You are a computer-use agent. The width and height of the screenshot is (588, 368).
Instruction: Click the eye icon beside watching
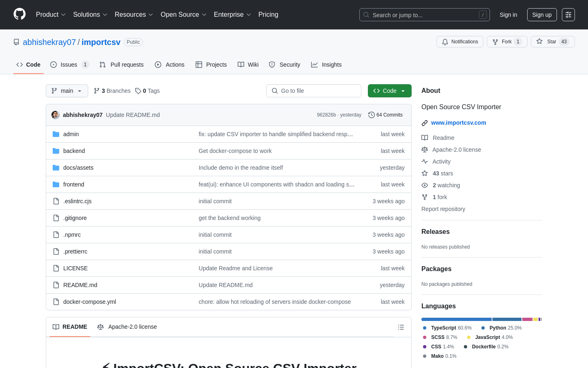[425, 185]
